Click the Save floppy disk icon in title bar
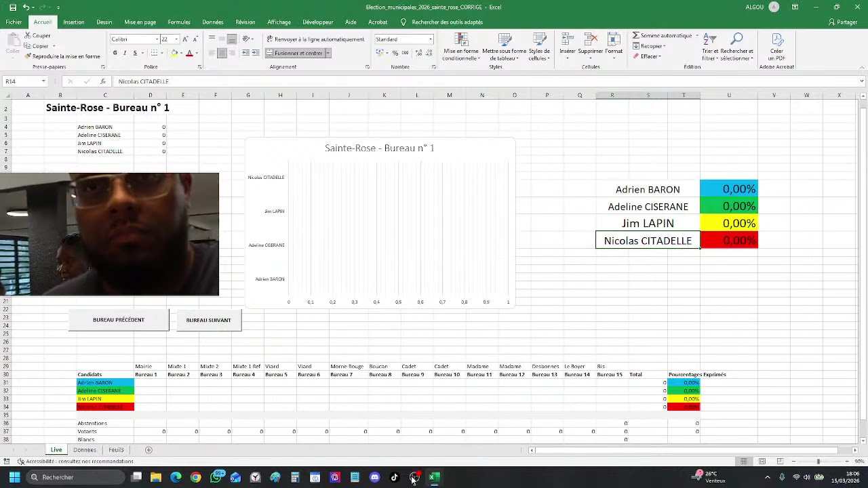This screenshot has height=488, width=868. 13,7
